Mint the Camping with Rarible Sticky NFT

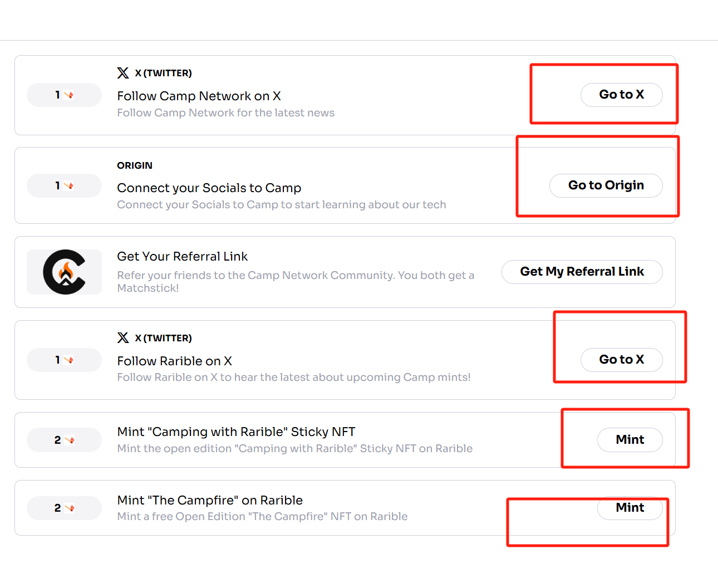[x=630, y=440]
